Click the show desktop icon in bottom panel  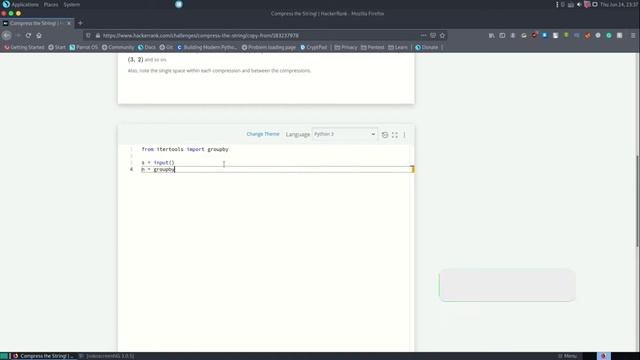[4, 356]
